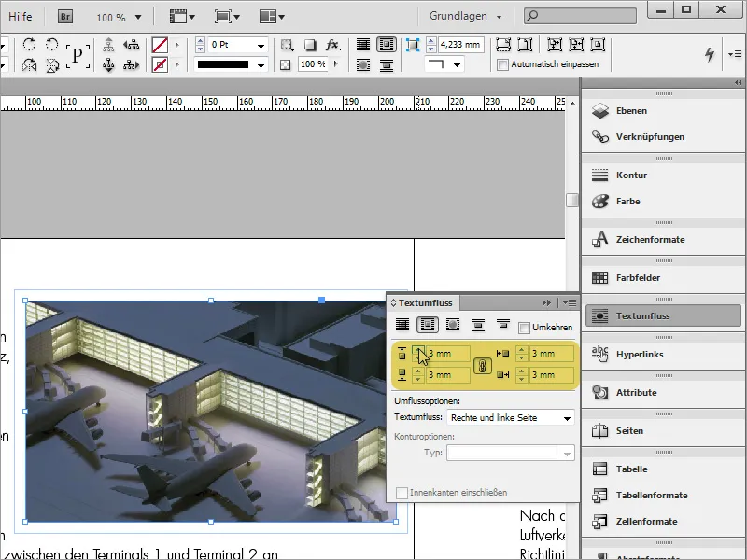Click the quick apply lightning icon
The height and width of the screenshot is (560, 747).
710,54
